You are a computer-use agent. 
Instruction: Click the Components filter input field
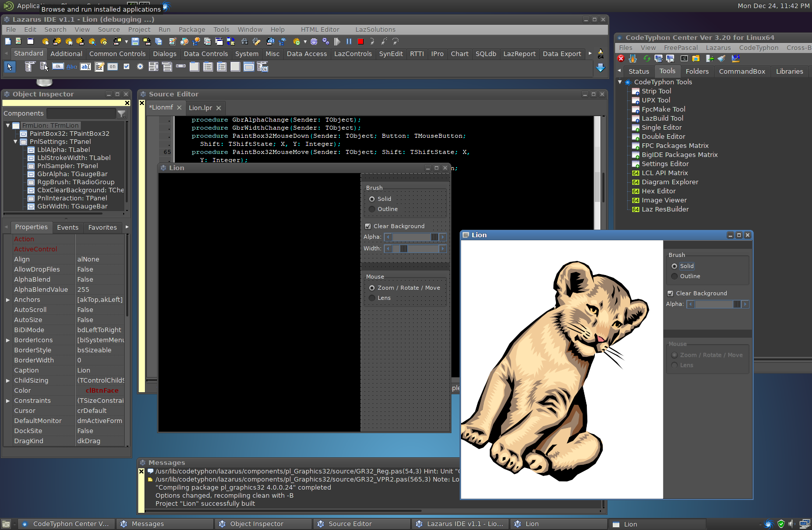81,114
